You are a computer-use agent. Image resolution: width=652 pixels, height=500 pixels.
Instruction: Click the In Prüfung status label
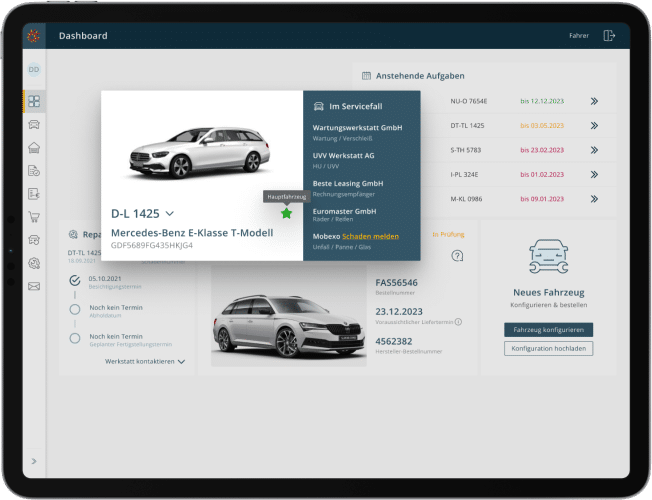click(448, 235)
